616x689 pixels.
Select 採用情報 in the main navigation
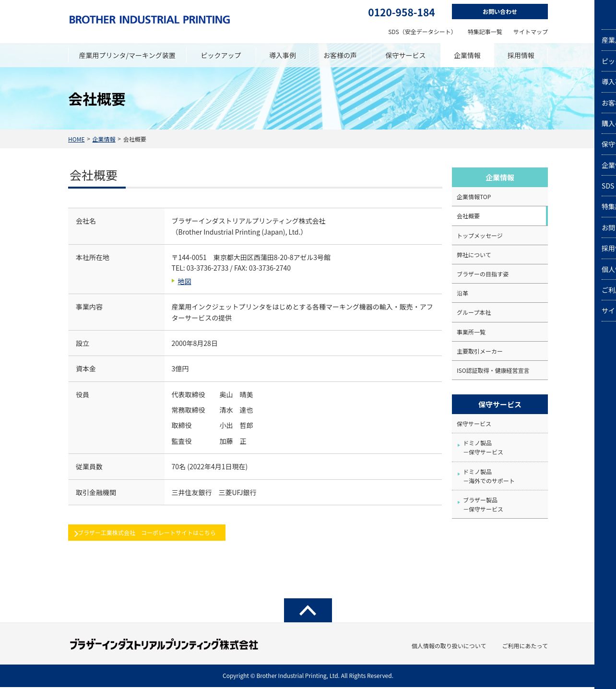521,55
